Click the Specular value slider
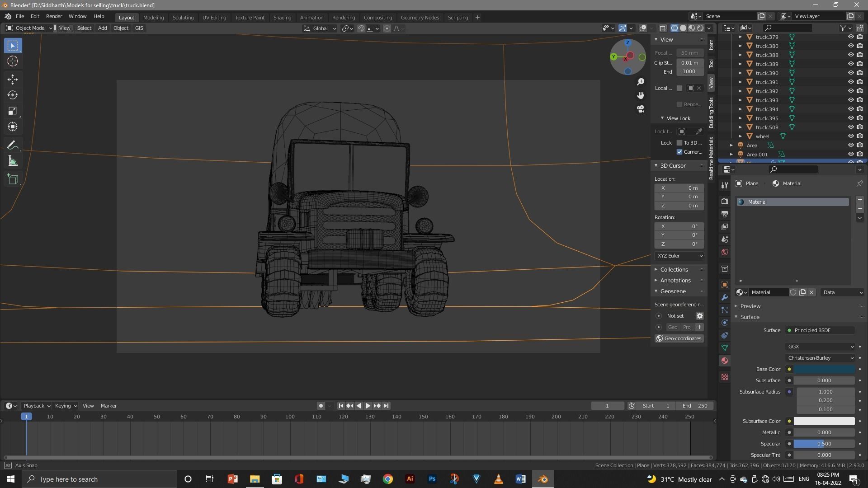The height and width of the screenshot is (488, 868). pos(824,444)
